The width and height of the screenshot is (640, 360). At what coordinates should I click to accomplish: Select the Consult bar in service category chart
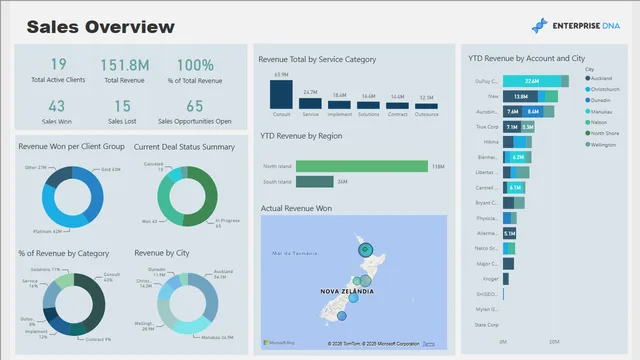tap(281, 94)
